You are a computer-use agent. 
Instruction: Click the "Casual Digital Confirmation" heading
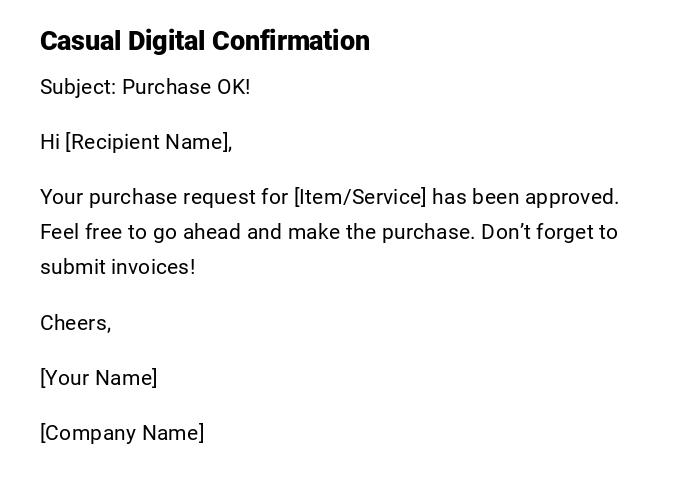204,41
